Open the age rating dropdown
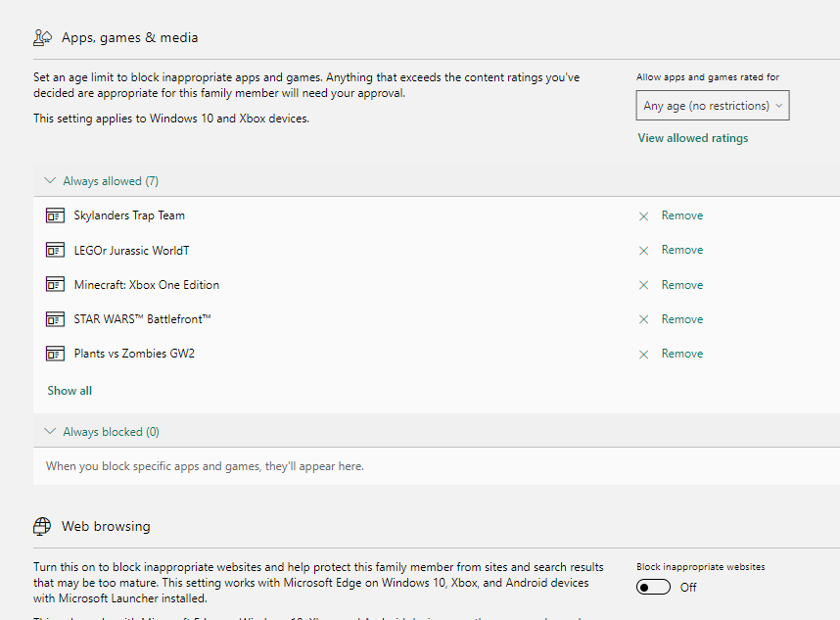The image size is (840, 620). click(713, 106)
